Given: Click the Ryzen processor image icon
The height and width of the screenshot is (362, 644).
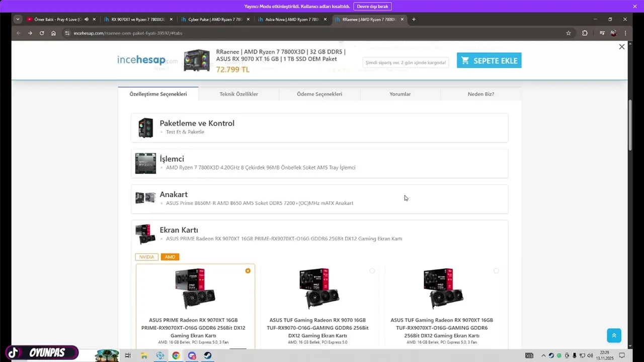Looking at the screenshot, I should tap(145, 163).
